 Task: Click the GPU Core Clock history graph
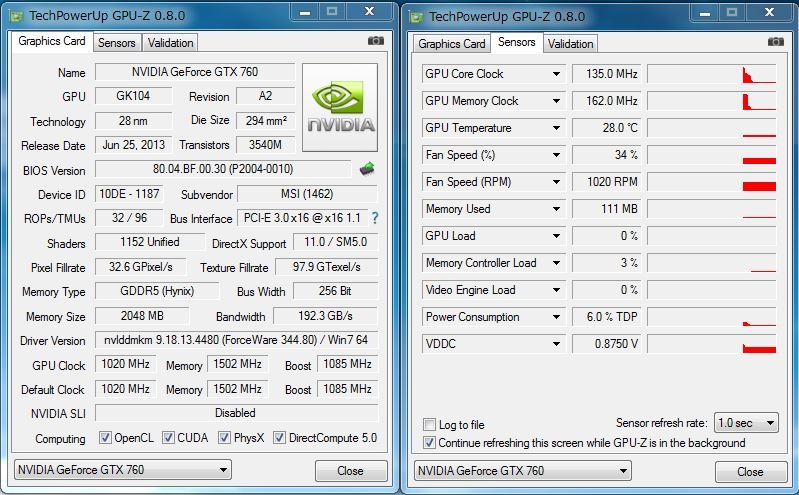click(x=712, y=74)
